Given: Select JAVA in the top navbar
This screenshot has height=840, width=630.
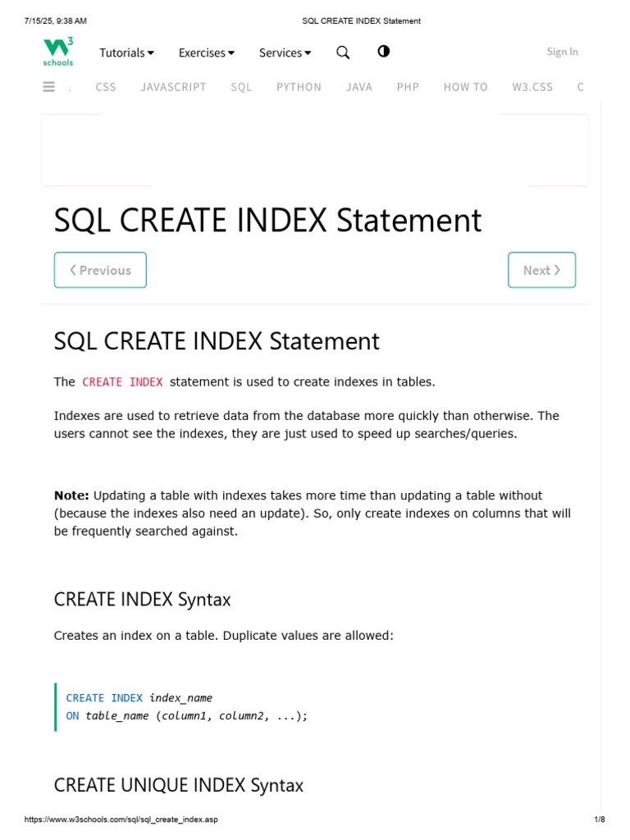Looking at the screenshot, I should click(x=359, y=87).
